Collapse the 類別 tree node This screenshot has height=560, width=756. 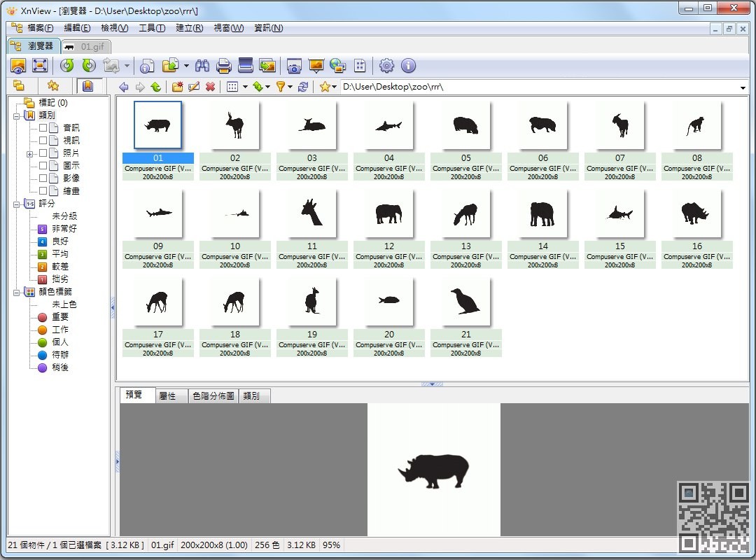click(x=16, y=115)
